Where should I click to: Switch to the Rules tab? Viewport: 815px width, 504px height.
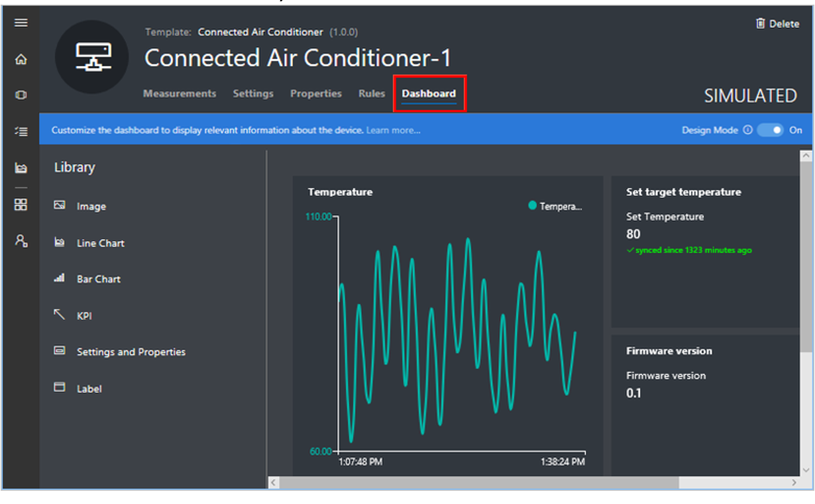click(372, 93)
